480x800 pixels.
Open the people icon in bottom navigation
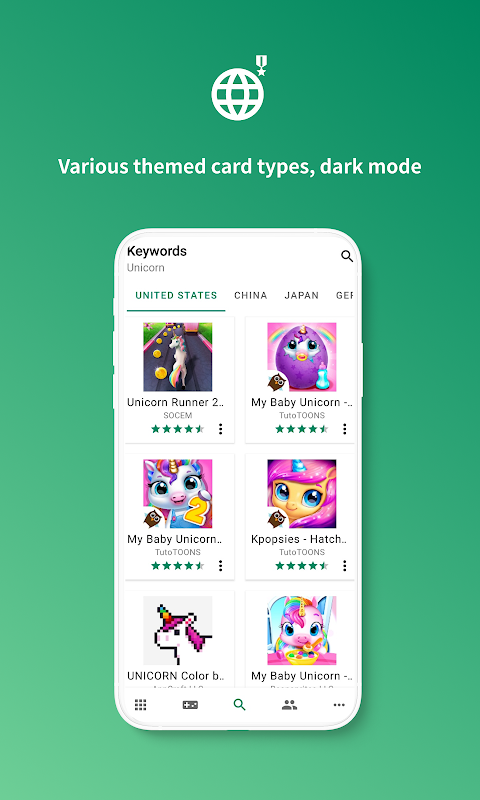click(x=289, y=705)
